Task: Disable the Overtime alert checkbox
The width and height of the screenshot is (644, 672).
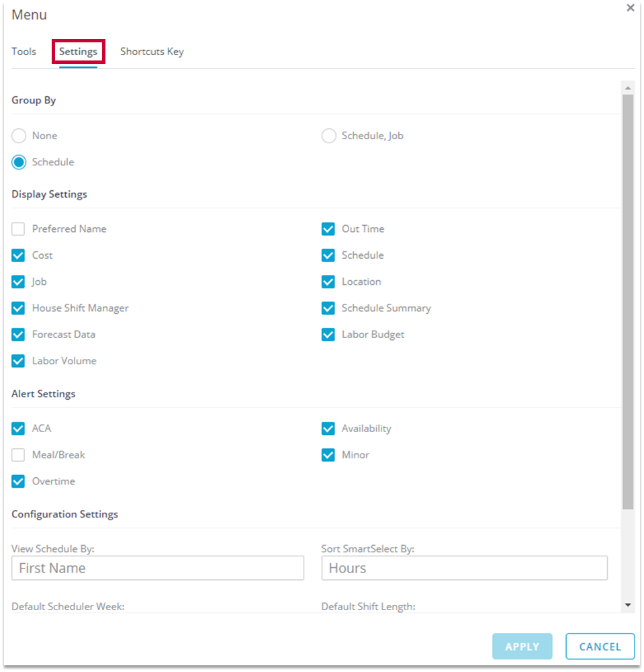Action: click(x=19, y=481)
